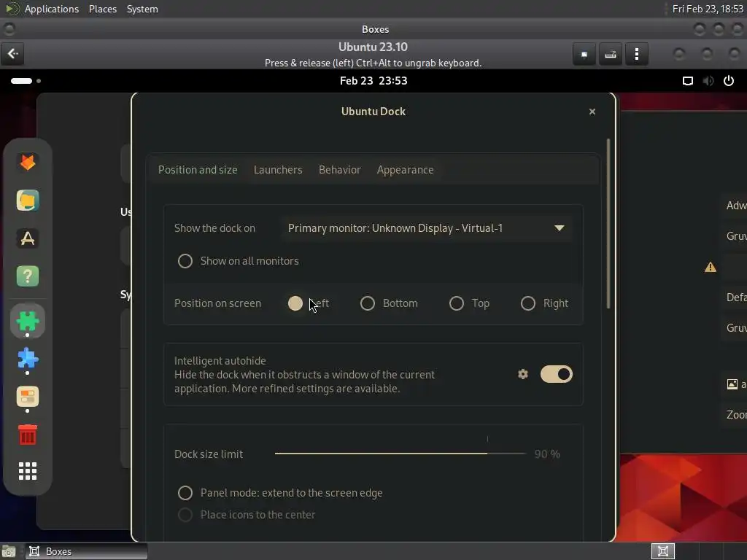
Task: Open the orange Tweaks app dock icon
Action: pyautogui.click(x=28, y=397)
